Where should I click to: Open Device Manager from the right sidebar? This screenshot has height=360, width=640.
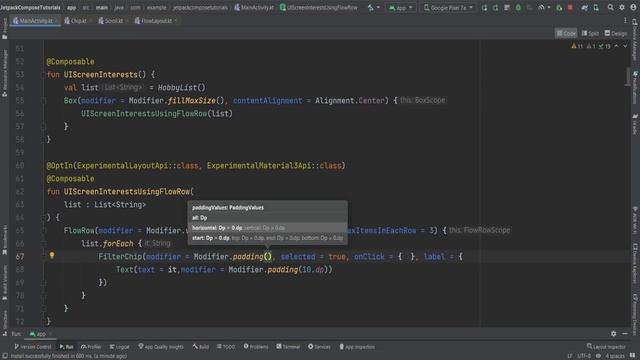click(x=635, y=40)
